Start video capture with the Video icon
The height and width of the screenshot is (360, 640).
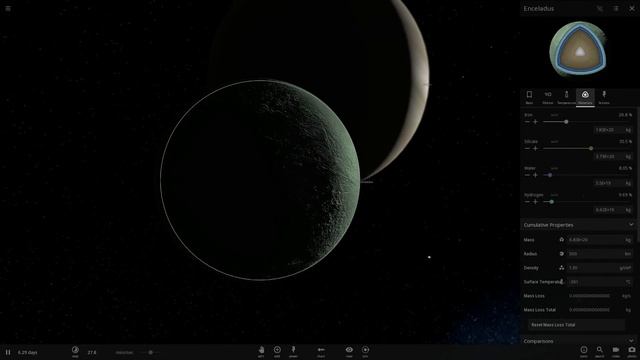616,351
